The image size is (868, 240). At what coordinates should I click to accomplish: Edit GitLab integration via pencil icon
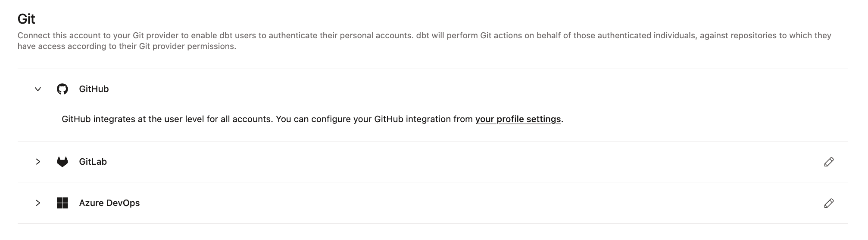tap(828, 162)
